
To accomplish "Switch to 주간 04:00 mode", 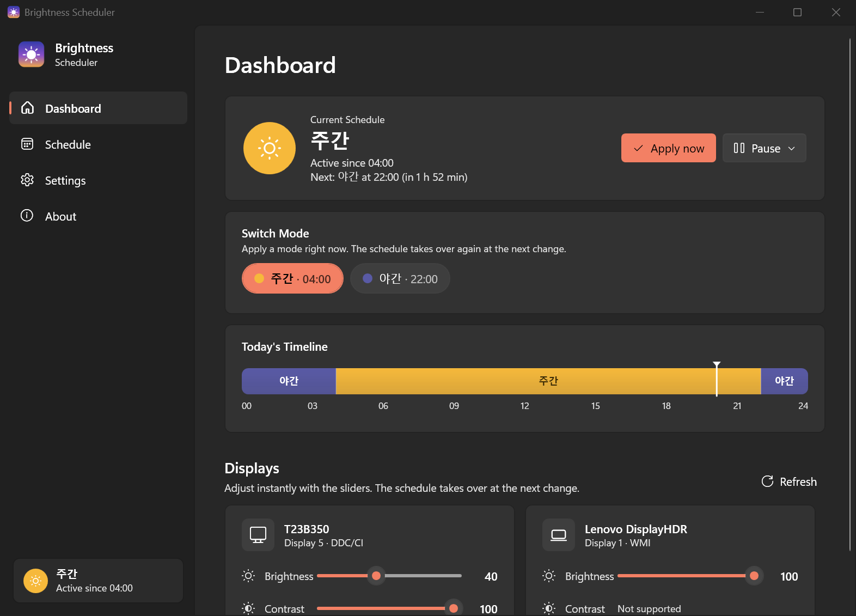I will (x=292, y=278).
